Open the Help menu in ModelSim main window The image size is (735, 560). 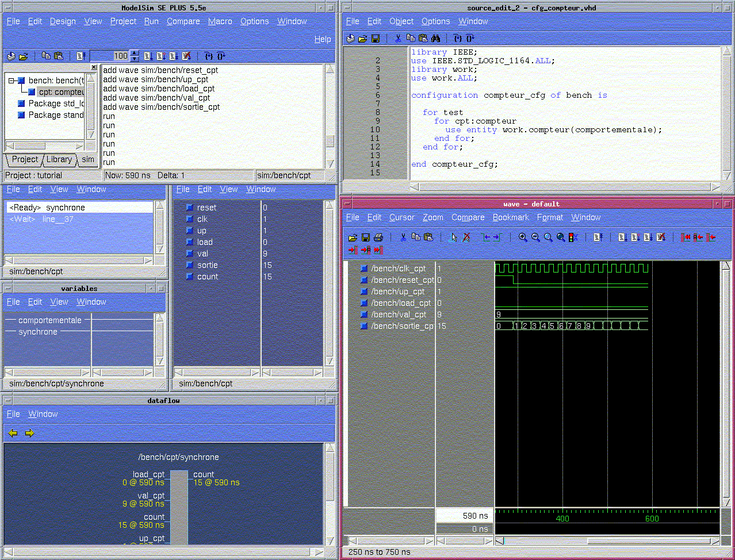pos(323,39)
